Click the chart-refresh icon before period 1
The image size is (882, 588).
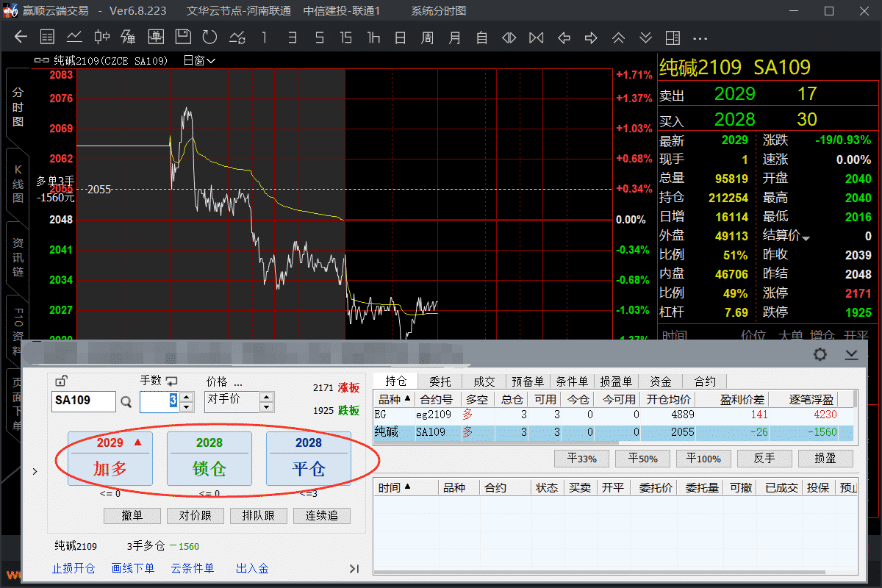point(237,37)
